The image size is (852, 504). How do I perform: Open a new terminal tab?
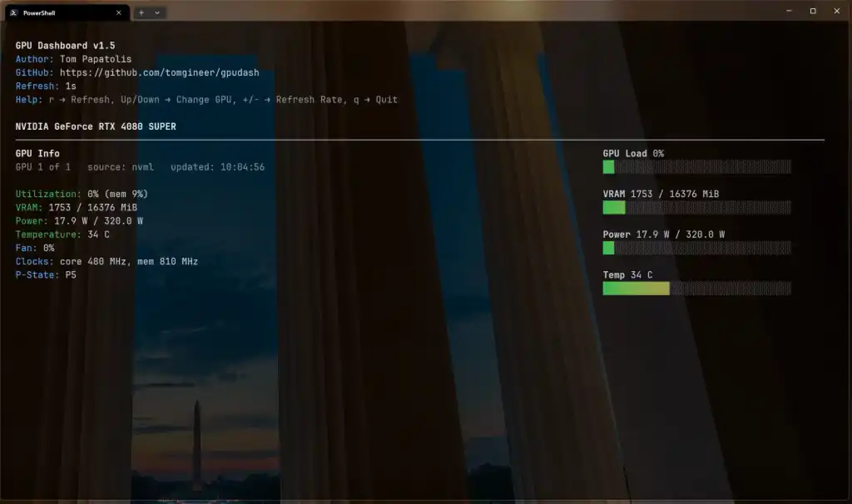point(141,13)
